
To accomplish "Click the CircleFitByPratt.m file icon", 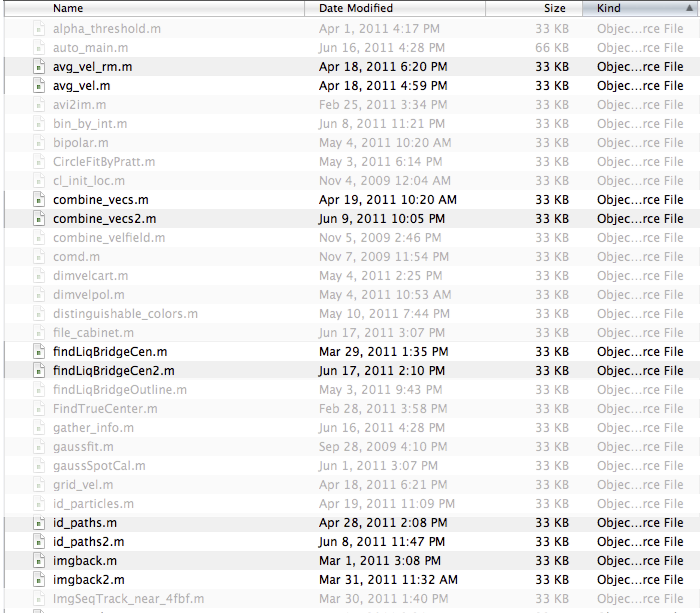I will pos(39,162).
